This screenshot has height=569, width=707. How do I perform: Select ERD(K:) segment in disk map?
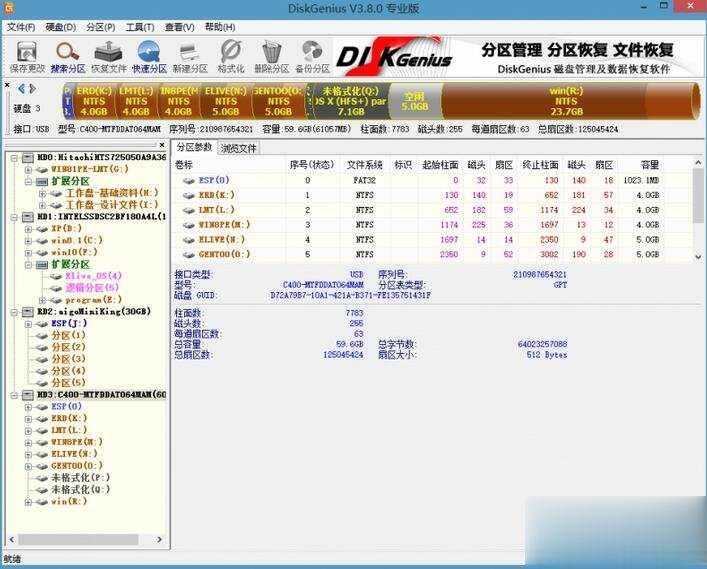(94, 101)
